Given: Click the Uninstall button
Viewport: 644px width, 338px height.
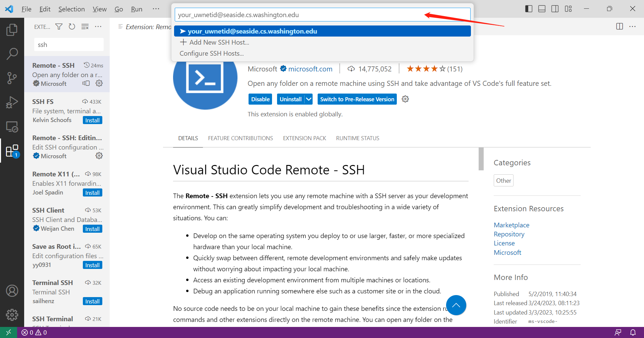Looking at the screenshot, I should pyautogui.click(x=290, y=99).
